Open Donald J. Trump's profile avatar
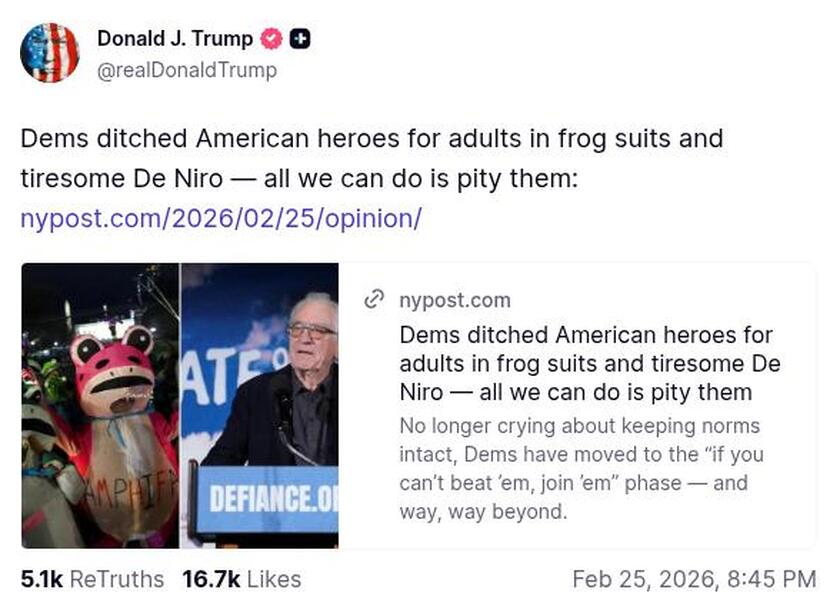Screen dimensions: 840x613 click(50, 52)
